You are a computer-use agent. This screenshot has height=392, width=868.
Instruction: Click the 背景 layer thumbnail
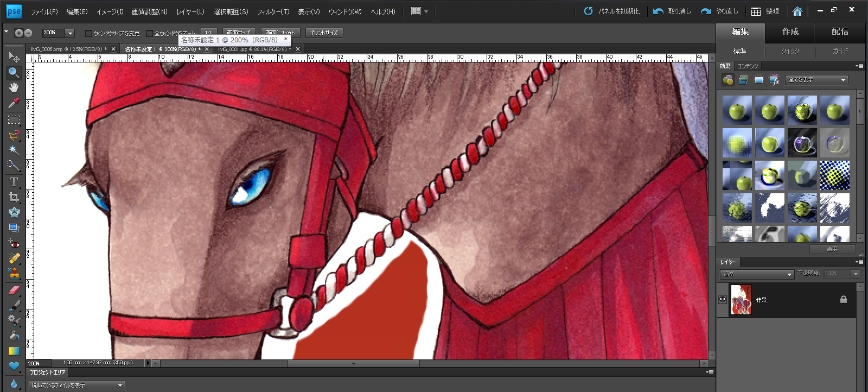[741, 300]
